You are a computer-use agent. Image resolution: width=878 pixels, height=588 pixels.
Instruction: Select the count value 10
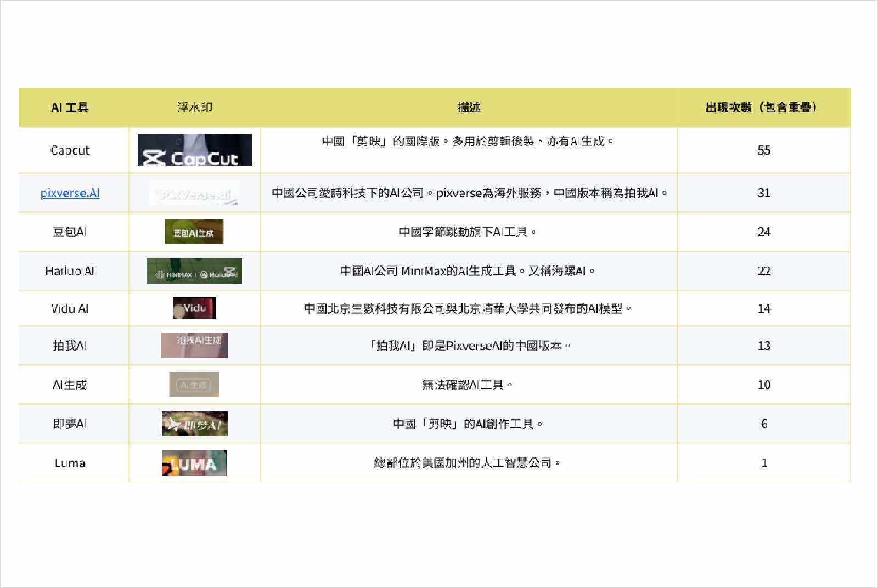pyautogui.click(x=764, y=385)
